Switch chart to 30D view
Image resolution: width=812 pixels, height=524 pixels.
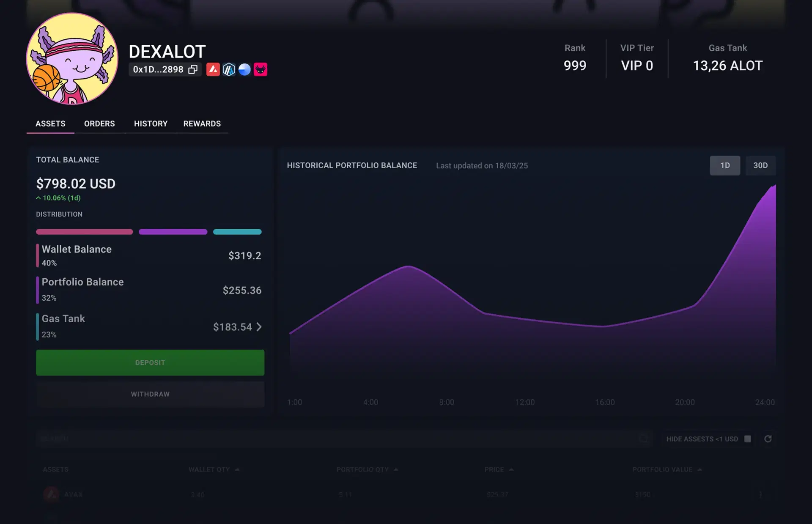[760, 165]
